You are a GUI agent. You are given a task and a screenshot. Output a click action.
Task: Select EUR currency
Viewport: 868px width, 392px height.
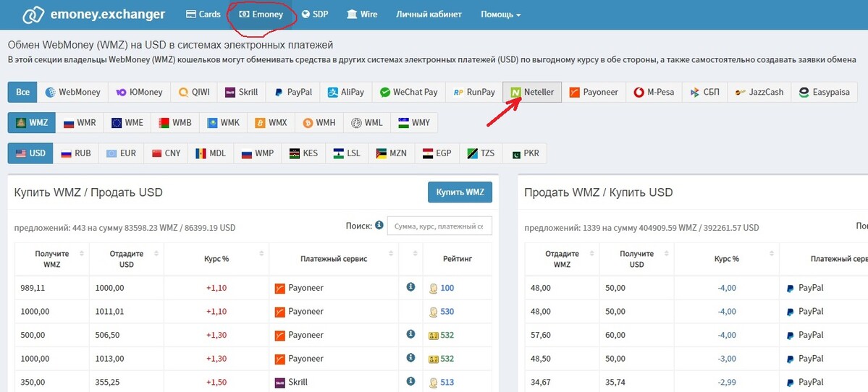[x=121, y=153]
